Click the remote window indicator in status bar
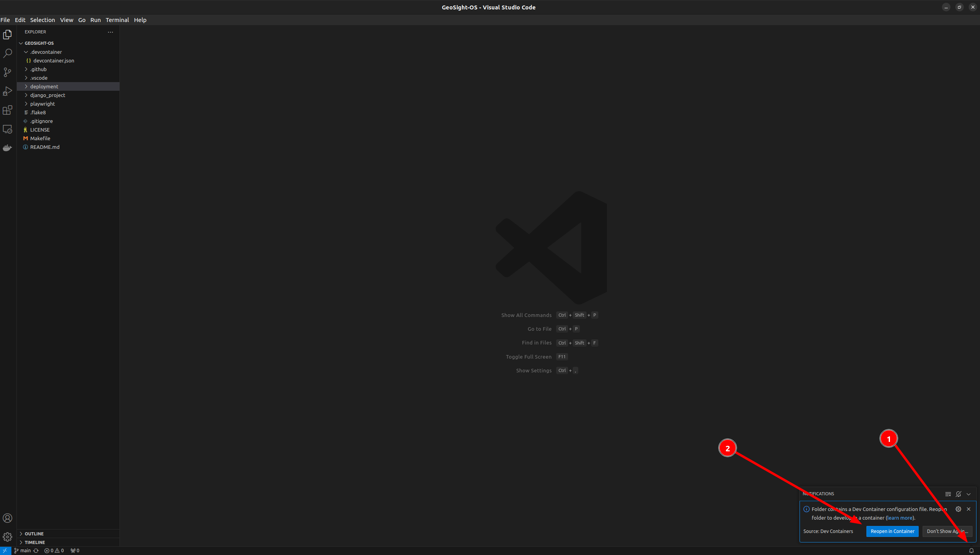Screen dimensions: 980x555 coord(5,551)
